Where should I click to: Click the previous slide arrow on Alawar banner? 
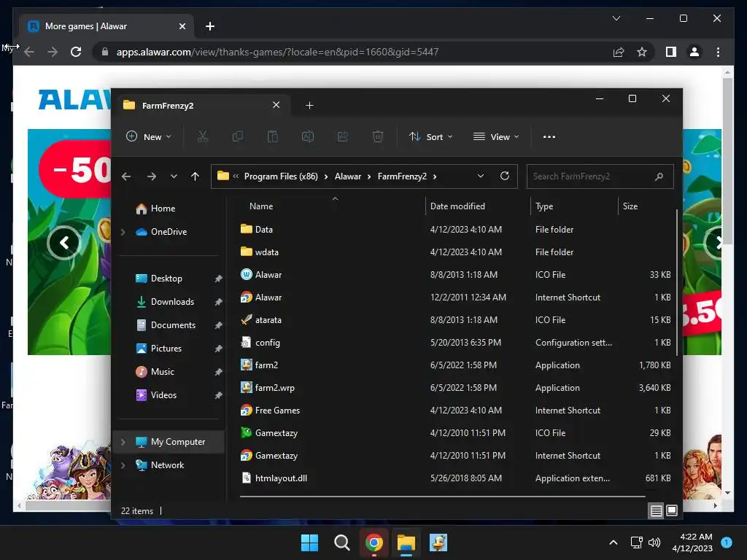click(x=64, y=243)
